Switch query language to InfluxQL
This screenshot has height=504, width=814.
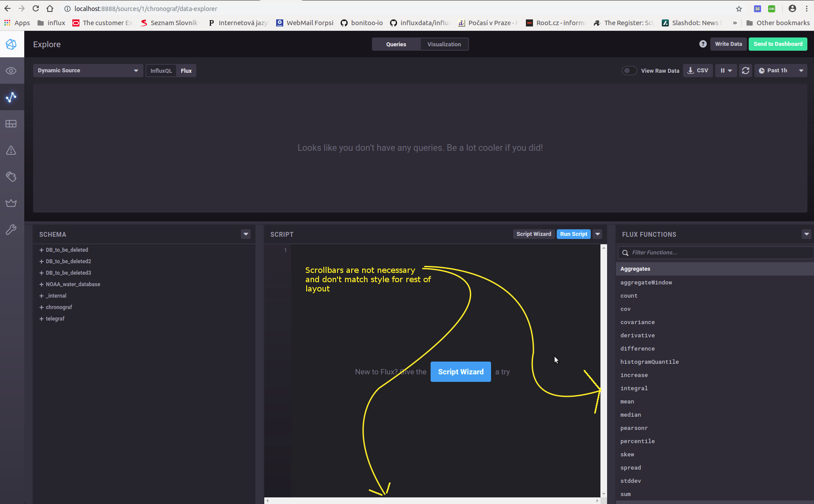(161, 70)
